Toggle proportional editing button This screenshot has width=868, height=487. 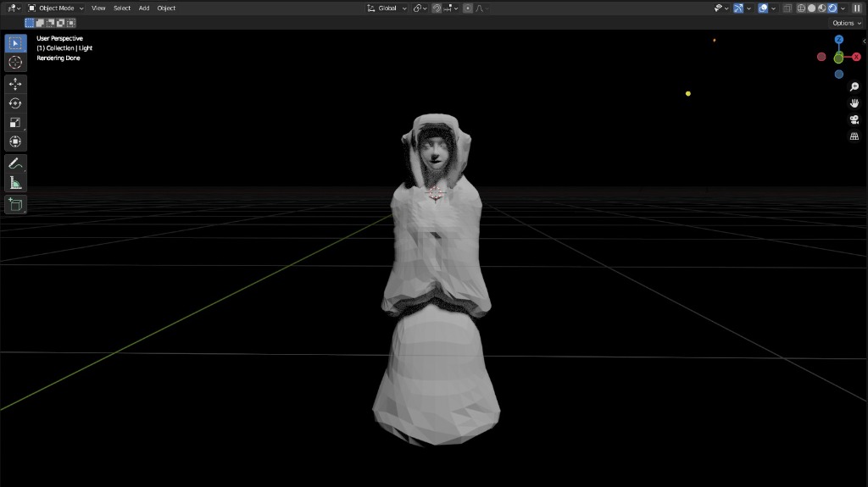468,8
